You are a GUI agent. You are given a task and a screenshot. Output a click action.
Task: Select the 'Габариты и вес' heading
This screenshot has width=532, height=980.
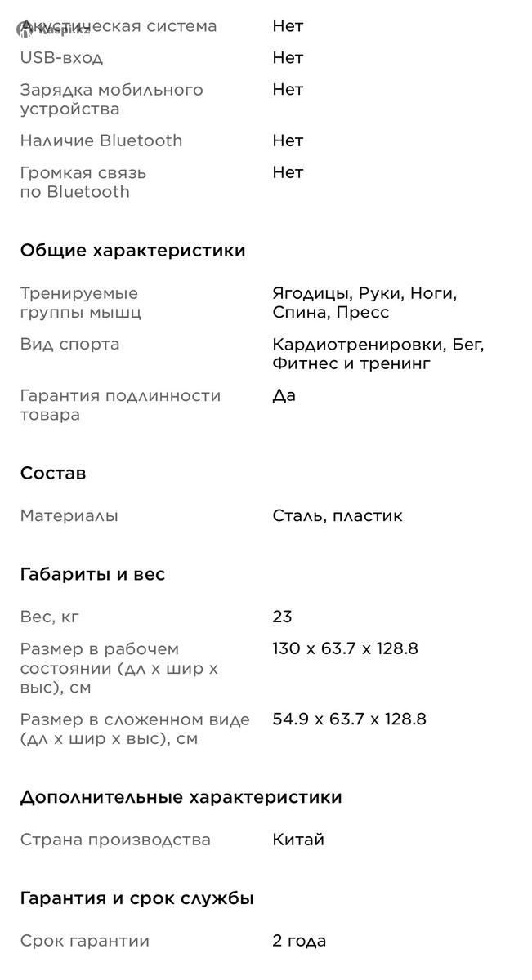point(92,575)
